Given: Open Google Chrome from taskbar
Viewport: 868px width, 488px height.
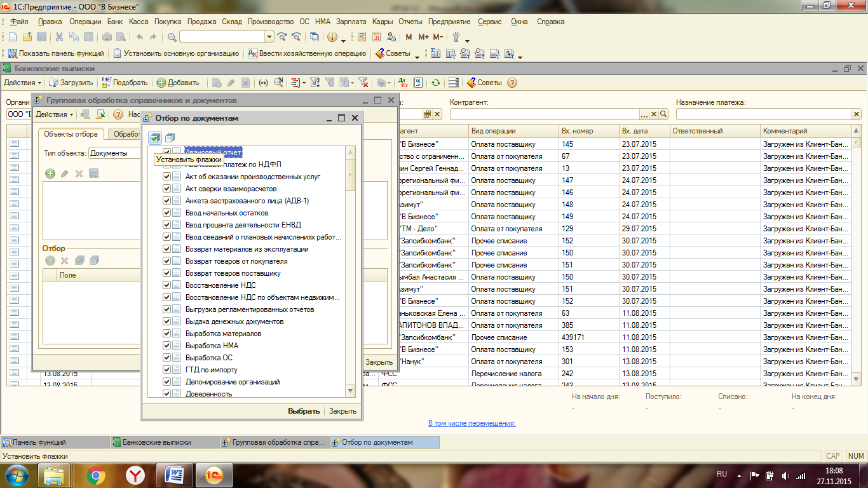Looking at the screenshot, I should click(96, 475).
